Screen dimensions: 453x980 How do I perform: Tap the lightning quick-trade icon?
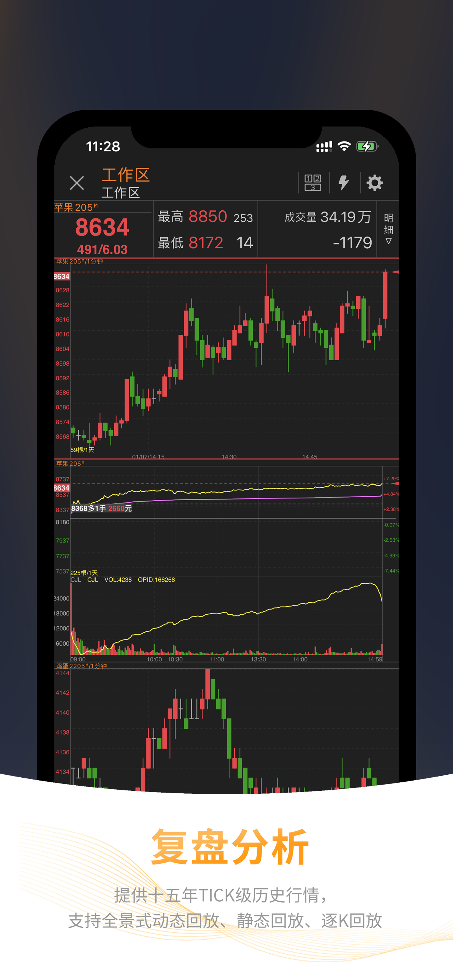coord(344,183)
